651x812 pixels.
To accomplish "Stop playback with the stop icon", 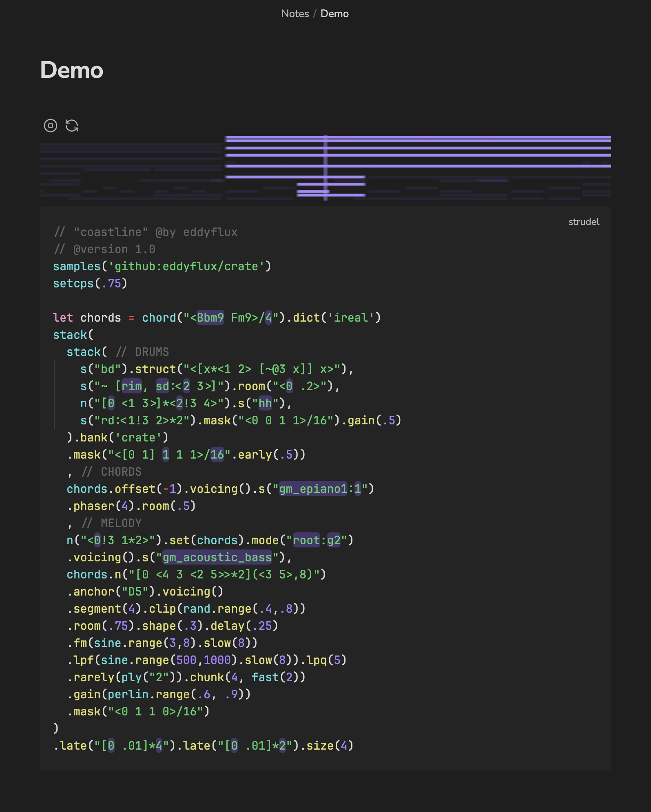I will point(51,126).
